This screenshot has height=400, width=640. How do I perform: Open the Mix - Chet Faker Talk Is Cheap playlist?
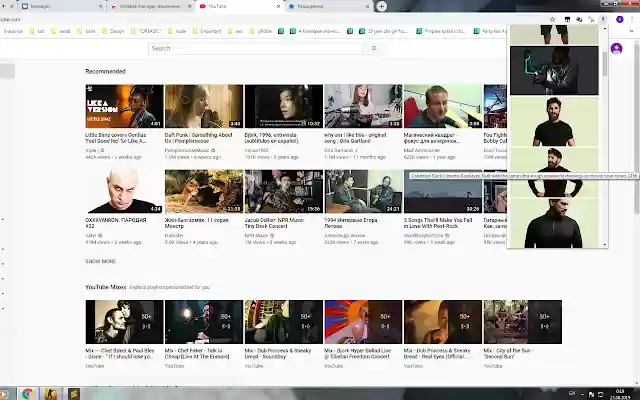point(204,322)
